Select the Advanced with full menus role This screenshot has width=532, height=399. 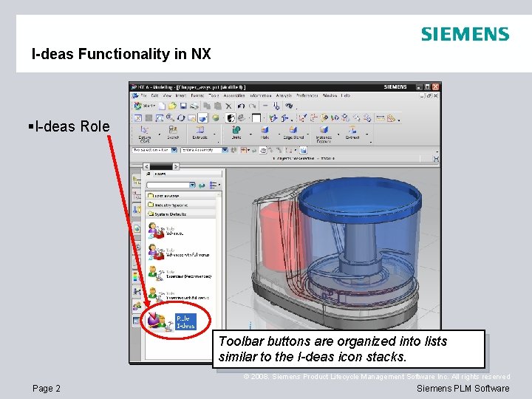pos(179,252)
